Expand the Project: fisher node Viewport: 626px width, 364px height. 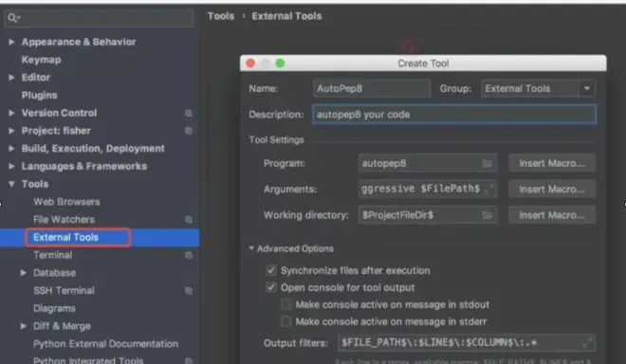(11, 131)
